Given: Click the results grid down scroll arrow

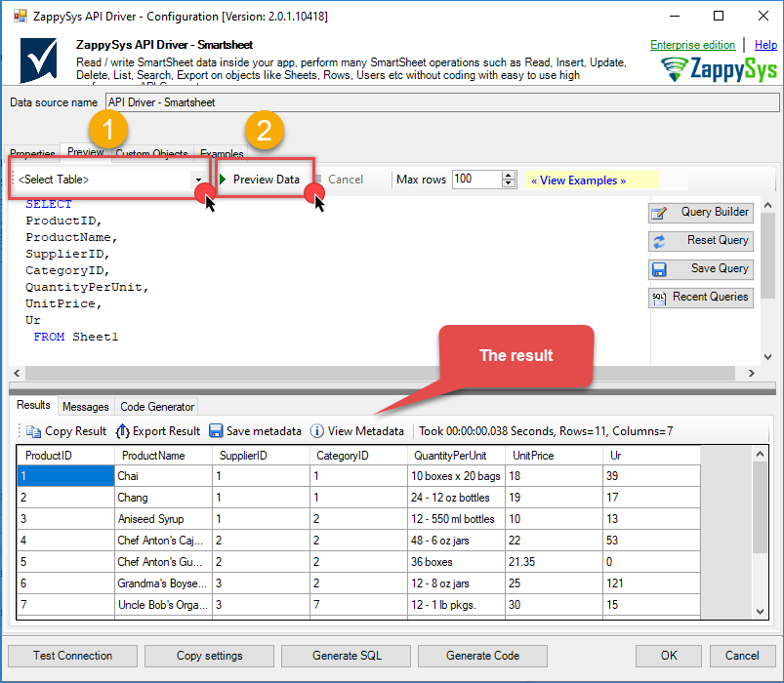Looking at the screenshot, I should click(x=760, y=612).
